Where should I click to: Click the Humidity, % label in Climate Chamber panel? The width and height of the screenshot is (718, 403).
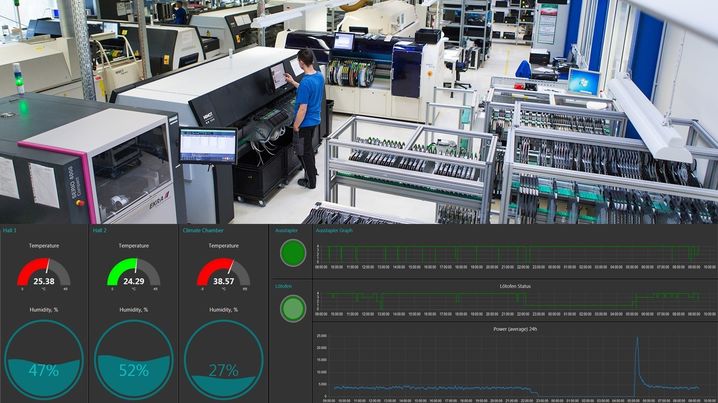coord(223,310)
